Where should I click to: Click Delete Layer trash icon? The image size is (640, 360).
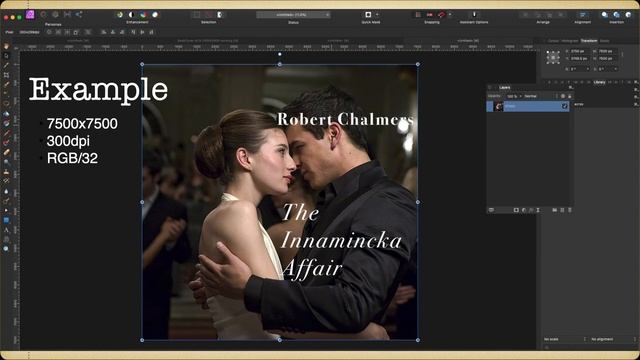click(570, 210)
